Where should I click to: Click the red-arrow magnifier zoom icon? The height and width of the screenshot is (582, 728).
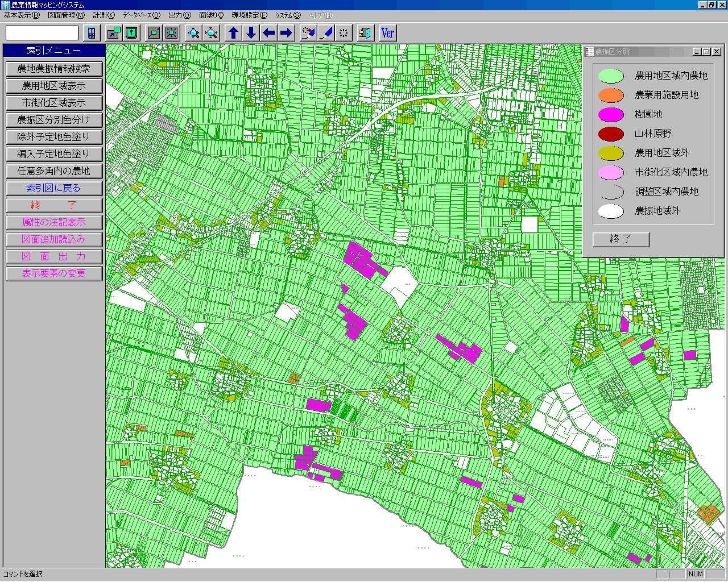pos(211,33)
